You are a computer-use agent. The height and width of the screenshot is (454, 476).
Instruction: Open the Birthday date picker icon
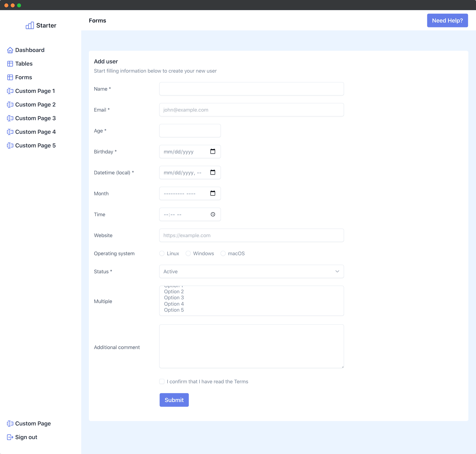[213, 152]
